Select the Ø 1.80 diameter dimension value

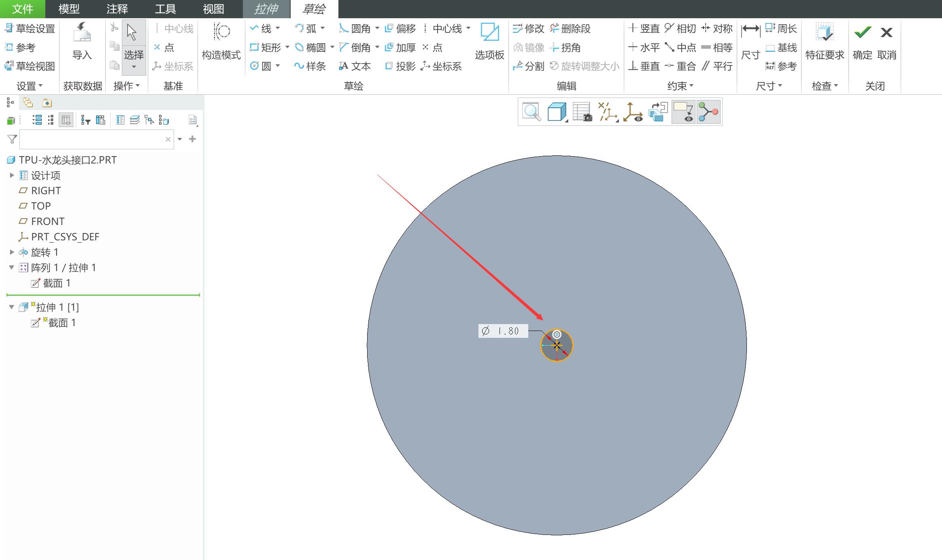coord(503,331)
